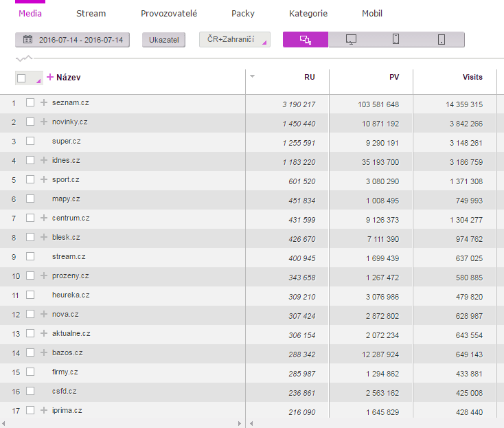Check the box for the heureka.cz row
This screenshot has width=504, height=428.
coord(30,295)
